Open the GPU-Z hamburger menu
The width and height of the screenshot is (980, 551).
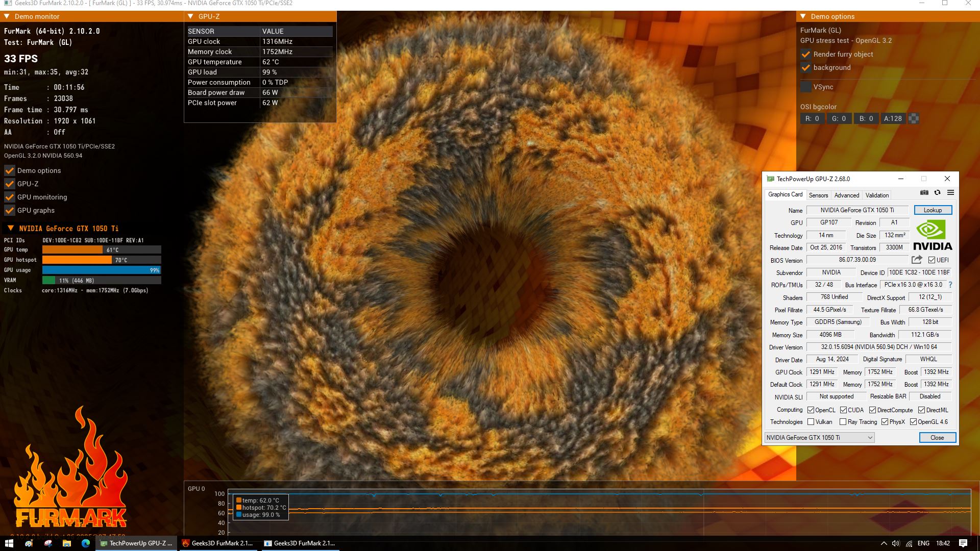(x=950, y=193)
